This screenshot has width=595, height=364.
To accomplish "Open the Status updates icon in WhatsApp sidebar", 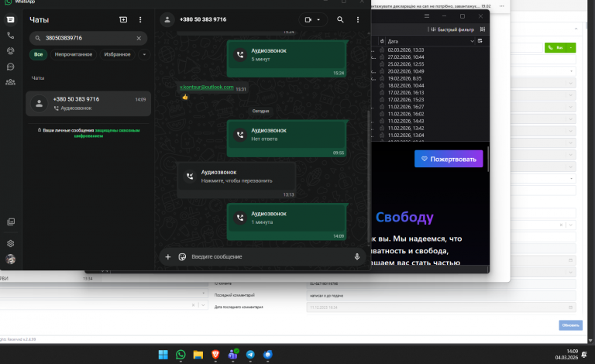I will tap(10, 51).
